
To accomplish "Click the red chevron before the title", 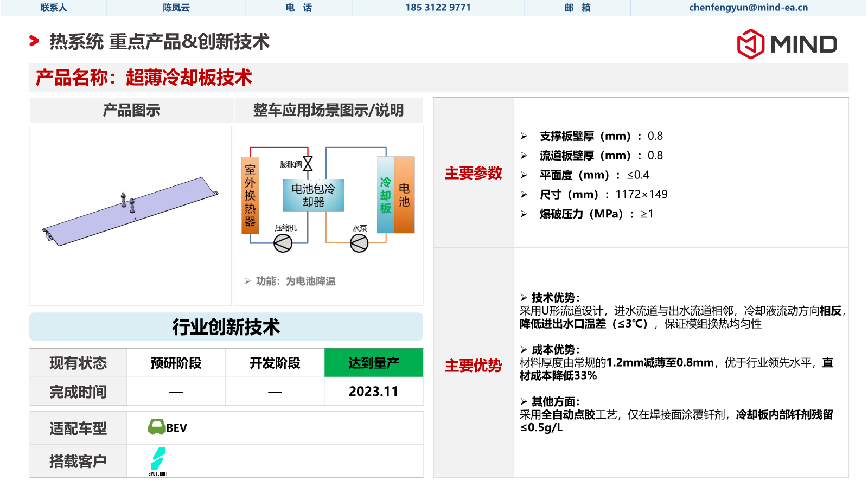I will click(34, 41).
